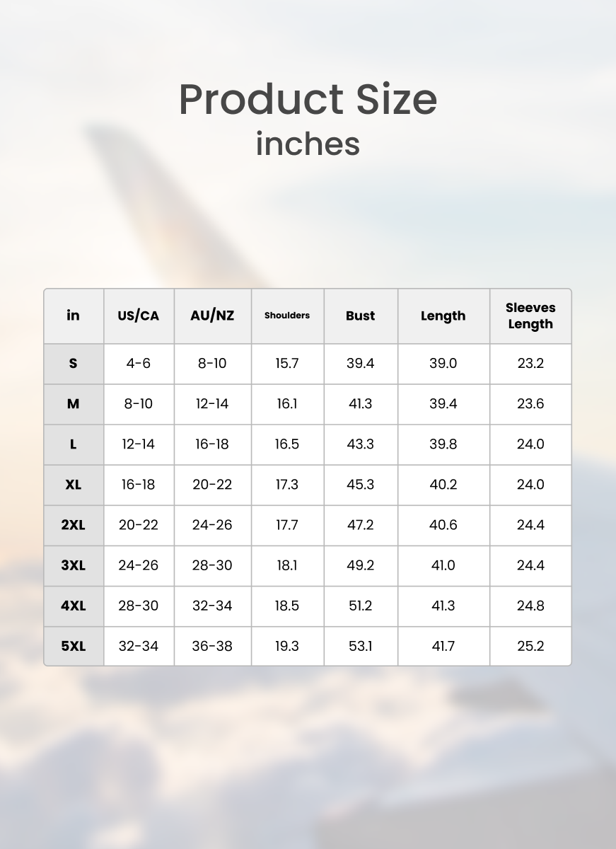Select the S size row label
This screenshot has width=616, height=849.
click(x=74, y=364)
